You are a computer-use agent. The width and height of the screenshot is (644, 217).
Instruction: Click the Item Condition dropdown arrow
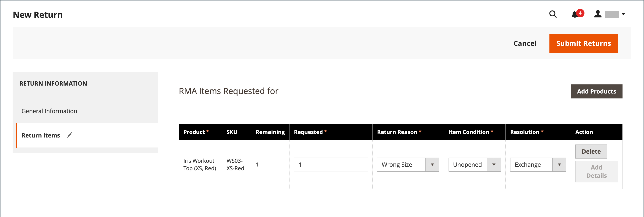click(x=494, y=164)
